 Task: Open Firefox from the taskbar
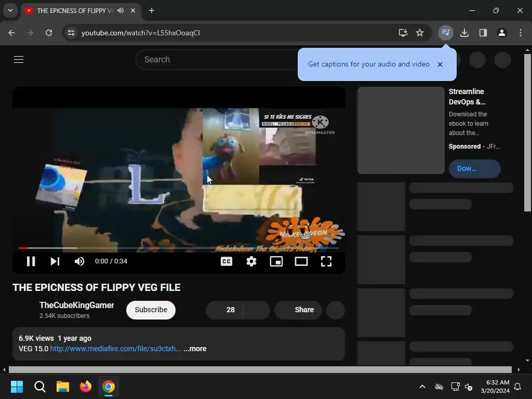coord(86,387)
